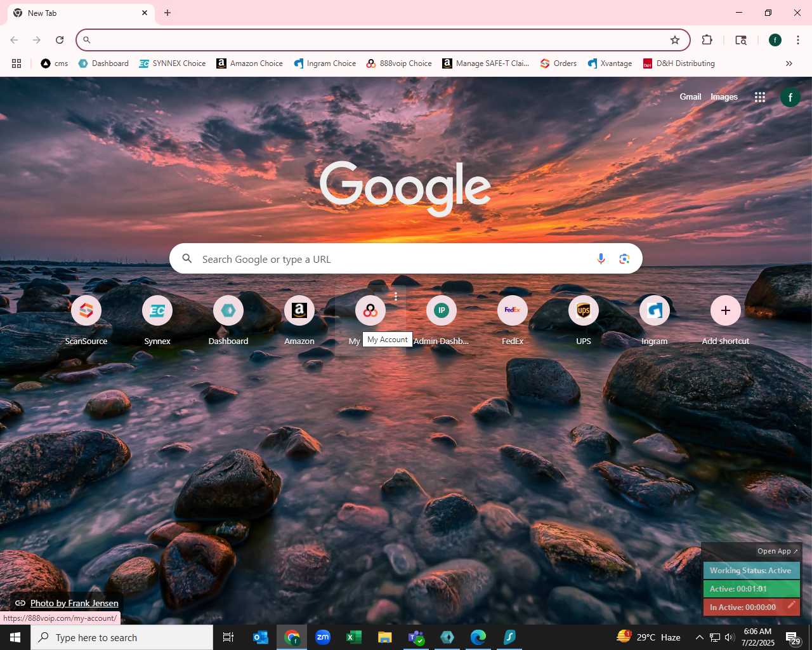Screen dimensions: 812x650
Task: Click the Active: 00:01:01 timer
Action: click(x=751, y=589)
